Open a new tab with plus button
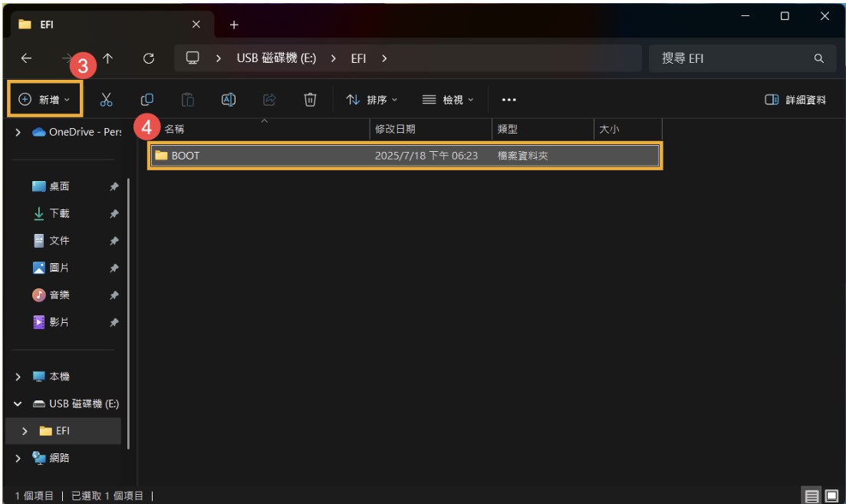 coord(234,25)
